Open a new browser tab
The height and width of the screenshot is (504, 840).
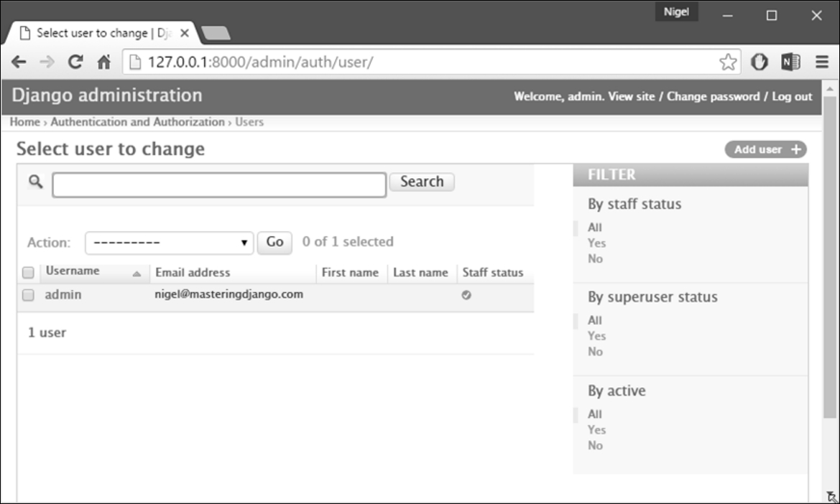tap(216, 33)
